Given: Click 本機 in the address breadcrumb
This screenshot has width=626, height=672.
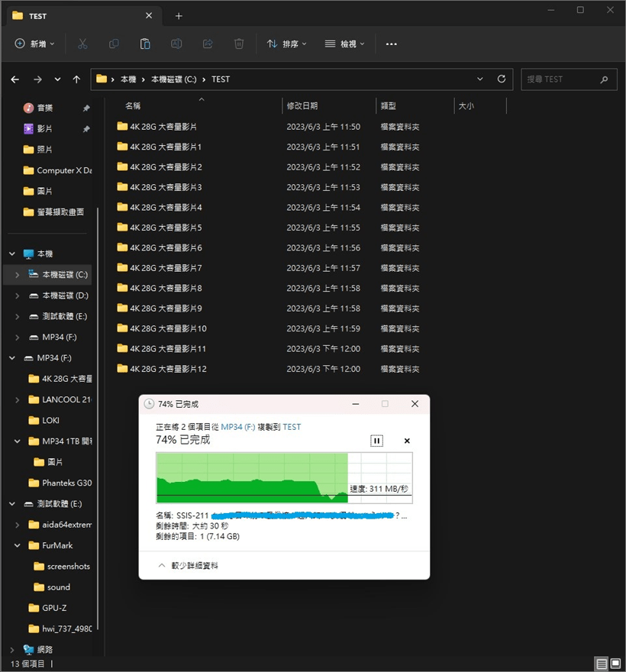Looking at the screenshot, I should (x=128, y=79).
